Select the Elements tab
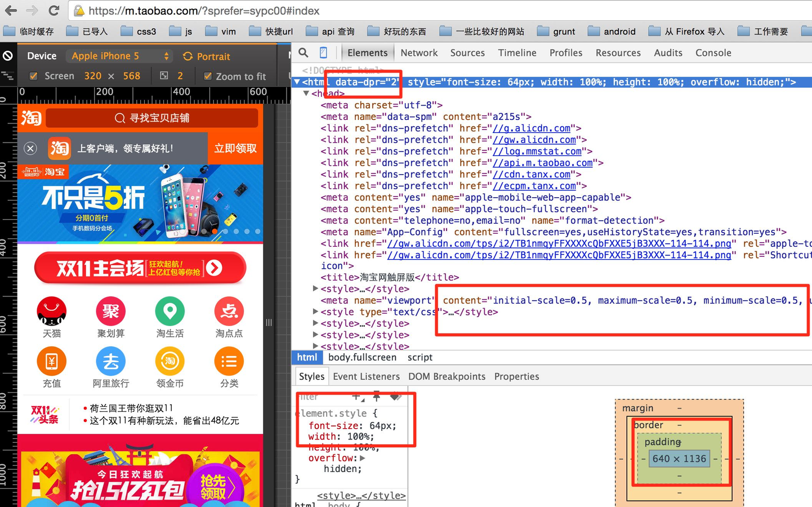Image resolution: width=812 pixels, height=507 pixels. coord(367,52)
